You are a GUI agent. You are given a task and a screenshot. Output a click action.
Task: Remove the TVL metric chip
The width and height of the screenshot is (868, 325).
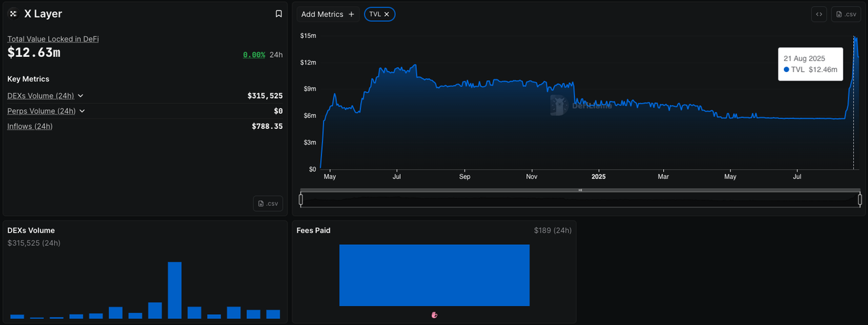point(387,14)
